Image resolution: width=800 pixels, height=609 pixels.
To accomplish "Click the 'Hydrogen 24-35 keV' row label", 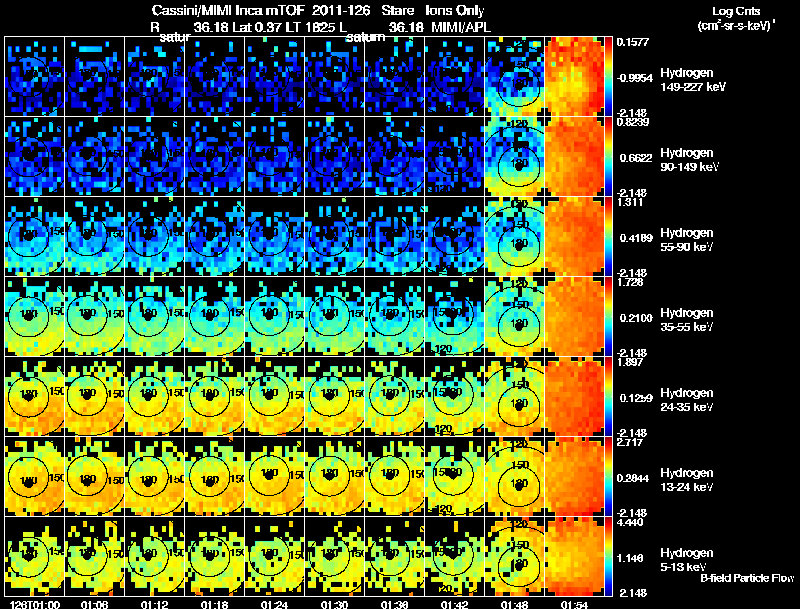I will tap(687, 400).
